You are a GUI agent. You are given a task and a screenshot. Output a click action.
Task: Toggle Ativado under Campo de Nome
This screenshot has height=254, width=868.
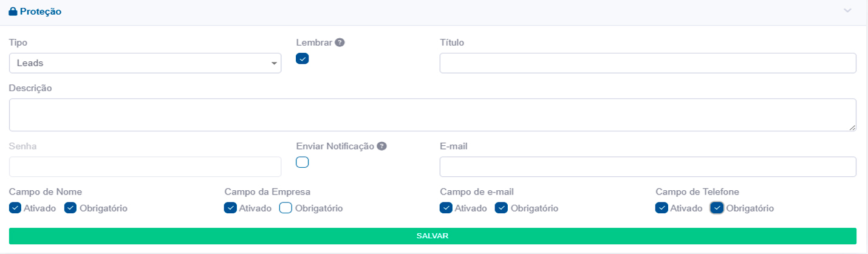point(15,208)
